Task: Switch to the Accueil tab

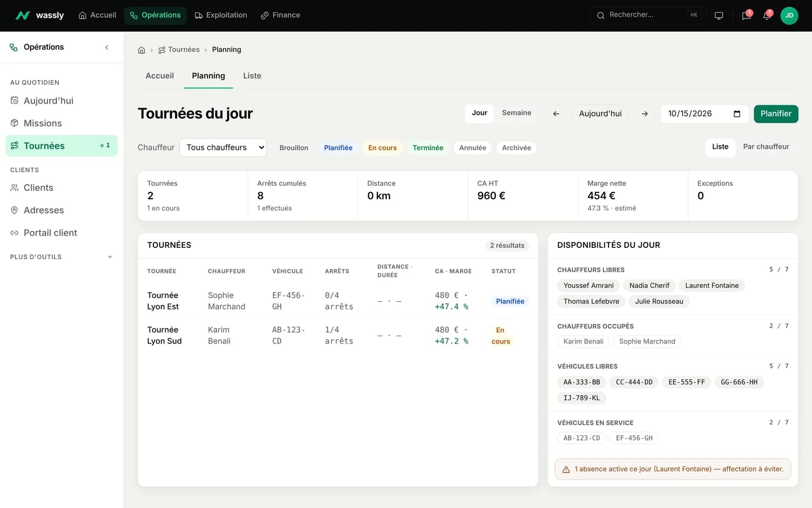Action: tap(160, 76)
